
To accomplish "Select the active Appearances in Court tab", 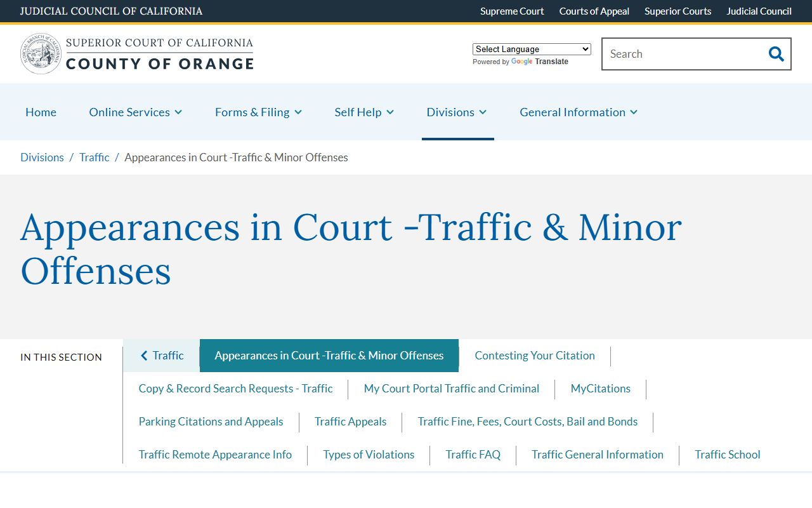I will coord(329,356).
